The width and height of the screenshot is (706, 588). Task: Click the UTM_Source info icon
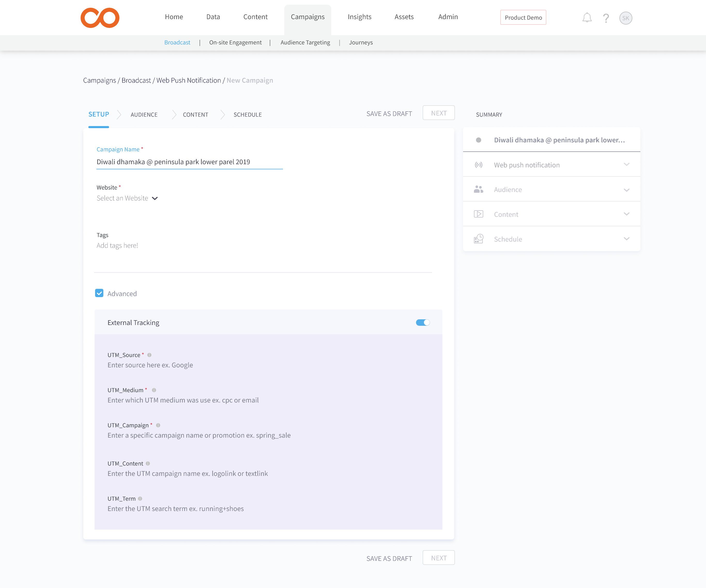tap(149, 355)
